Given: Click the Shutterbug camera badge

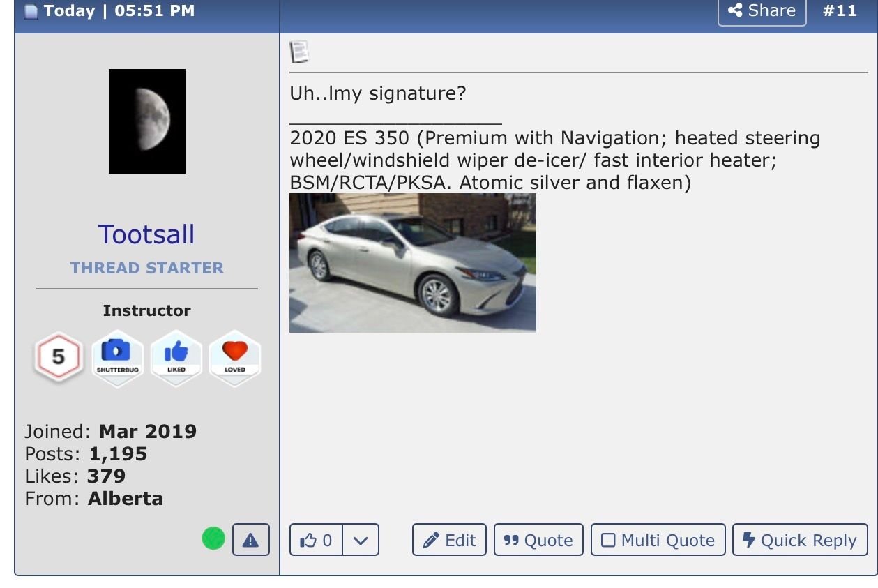Looking at the screenshot, I should pos(117,357).
